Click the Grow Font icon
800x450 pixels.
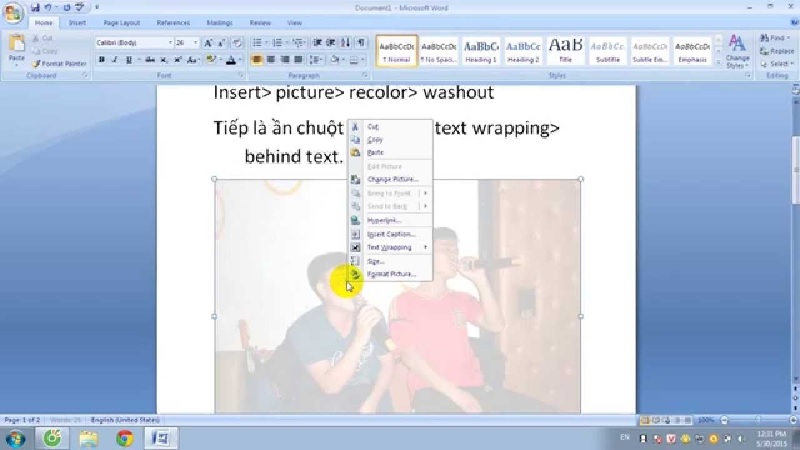pyautogui.click(x=208, y=43)
